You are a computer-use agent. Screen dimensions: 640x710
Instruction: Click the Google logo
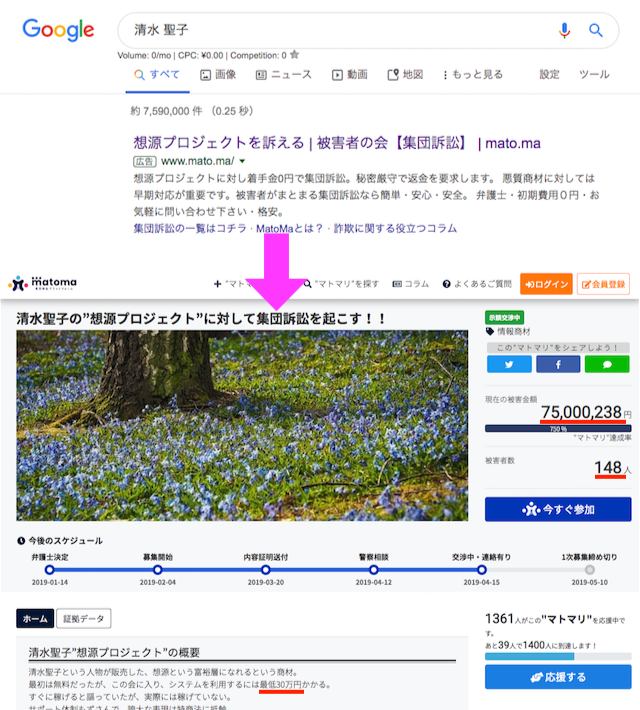click(58, 30)
